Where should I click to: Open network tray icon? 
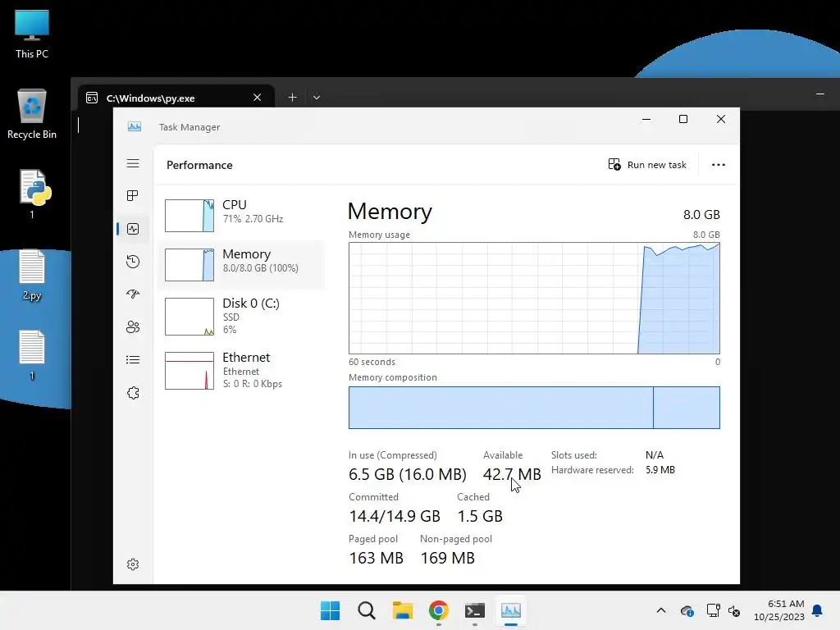point(713,610)
